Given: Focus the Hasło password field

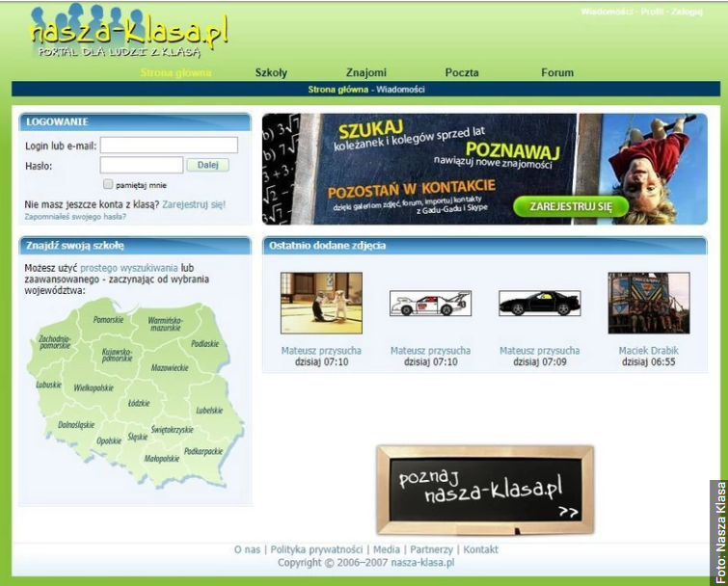Looking at the screenshot, I should tap(141, 165).
